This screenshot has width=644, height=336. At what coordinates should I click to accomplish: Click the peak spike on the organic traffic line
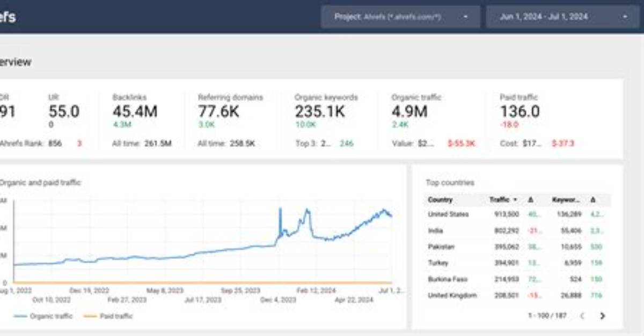[x=280, y=209]
